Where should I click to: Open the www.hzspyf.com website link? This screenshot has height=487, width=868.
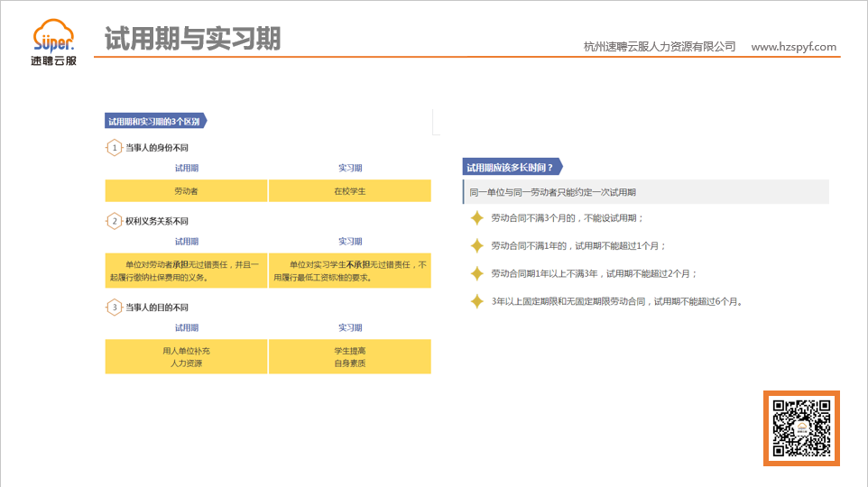point(793,47)
